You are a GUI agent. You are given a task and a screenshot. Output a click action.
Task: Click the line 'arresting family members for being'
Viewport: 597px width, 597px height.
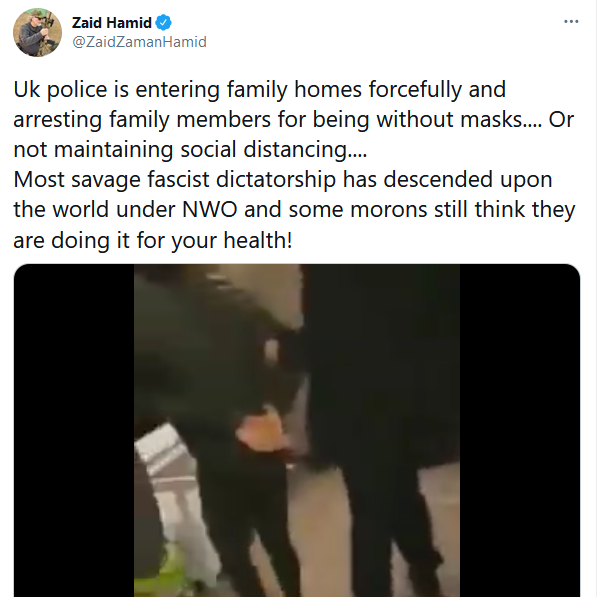(x=192, y=120)
